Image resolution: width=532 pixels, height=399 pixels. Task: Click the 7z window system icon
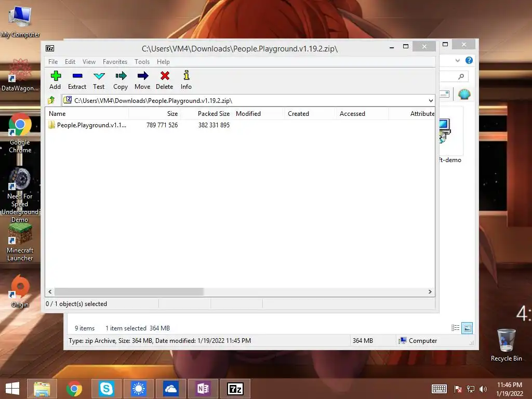pyautogui.click(x=50, y=48)
